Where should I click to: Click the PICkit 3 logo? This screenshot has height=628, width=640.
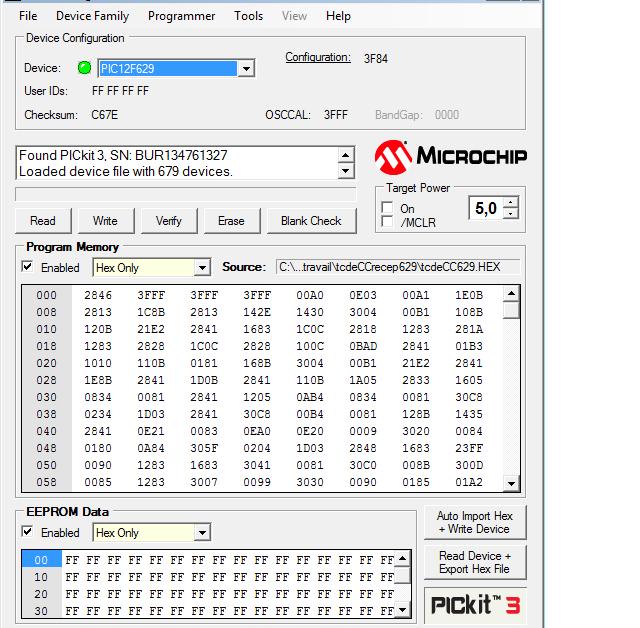tap(475, 605)
